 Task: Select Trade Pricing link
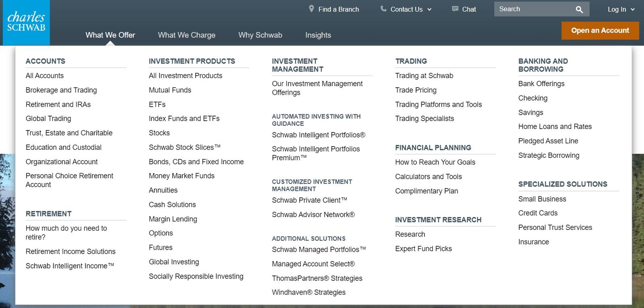416,90
